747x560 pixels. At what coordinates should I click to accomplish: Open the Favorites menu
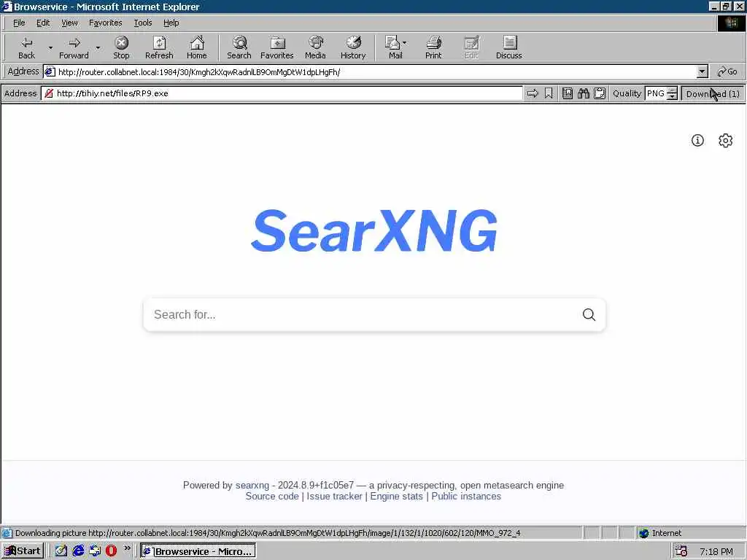click(x=105, y=23)
